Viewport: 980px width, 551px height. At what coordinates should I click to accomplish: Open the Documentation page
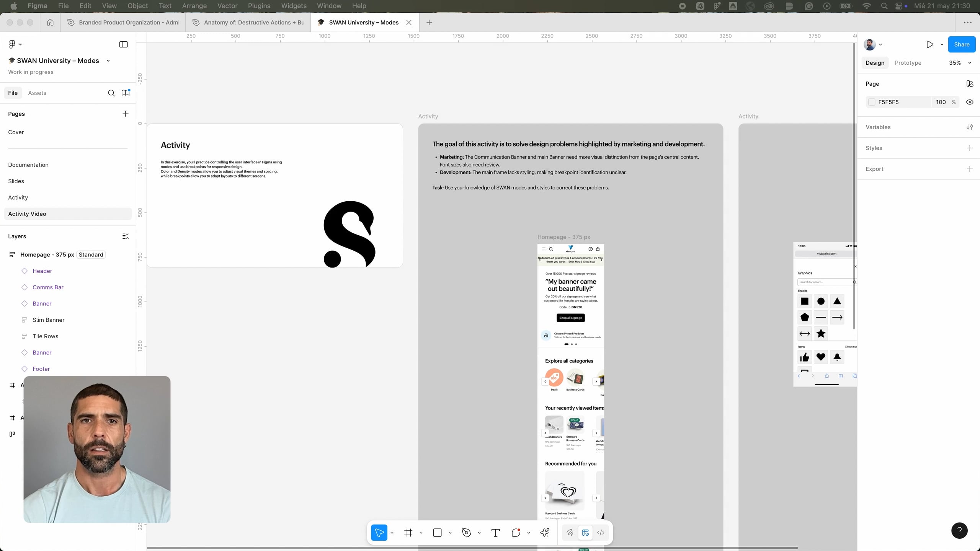point(28,165)
